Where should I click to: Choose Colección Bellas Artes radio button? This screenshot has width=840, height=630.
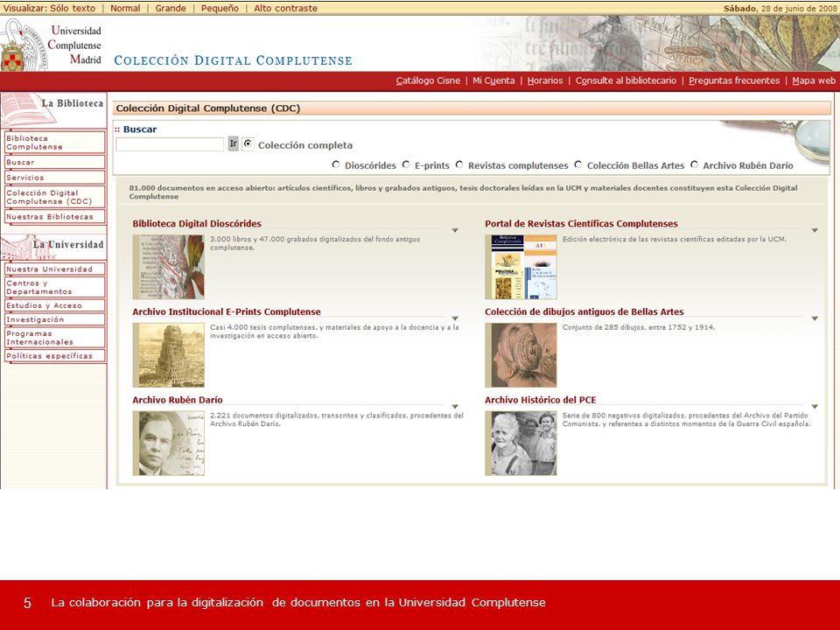point(578,165)
